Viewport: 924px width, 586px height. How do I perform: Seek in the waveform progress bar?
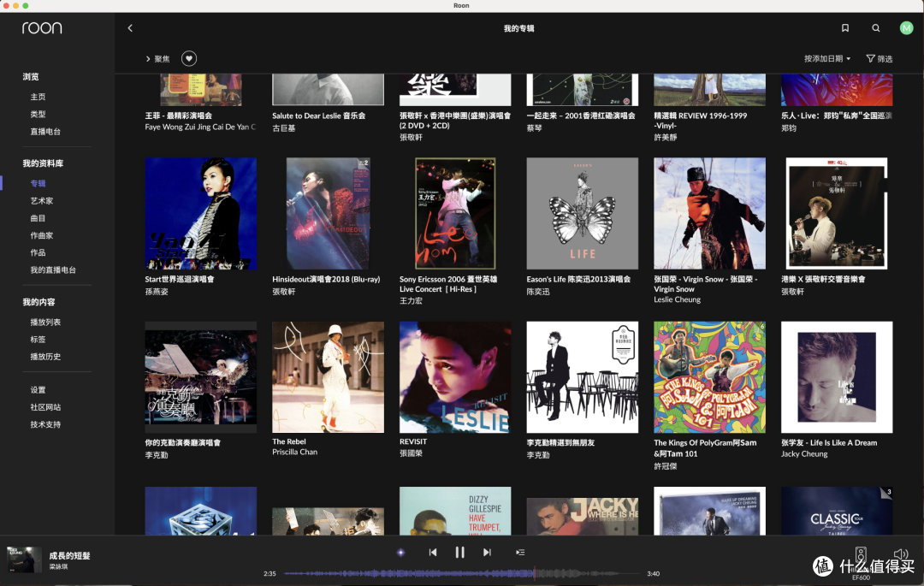(462, 572)
